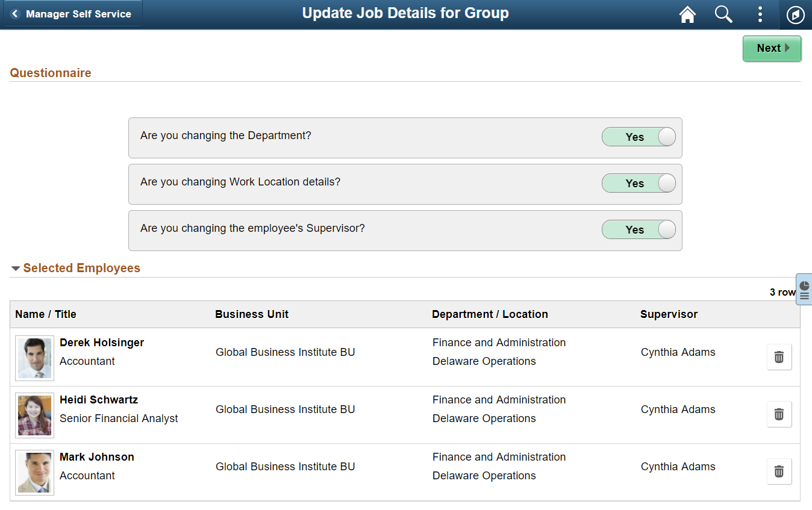The width and height of the screenshot is (812, 510).
Task: Click the question about changing the Department
Action: pyautogui.click(x=226, y=135)
